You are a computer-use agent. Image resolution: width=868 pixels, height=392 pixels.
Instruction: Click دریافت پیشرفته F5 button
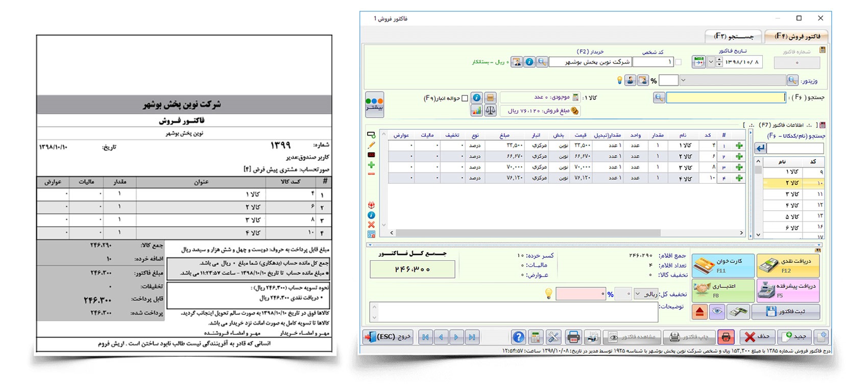coord(788,290)
